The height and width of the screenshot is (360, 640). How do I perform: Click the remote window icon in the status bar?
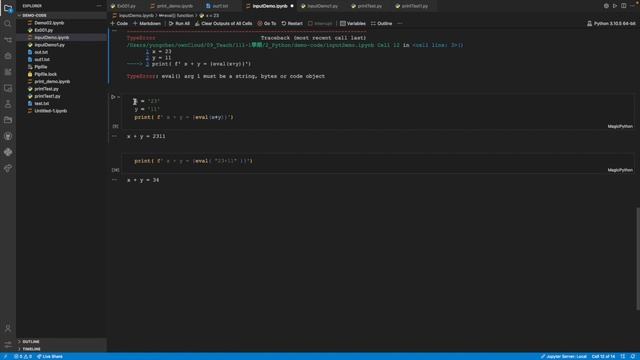click(5, 356)
